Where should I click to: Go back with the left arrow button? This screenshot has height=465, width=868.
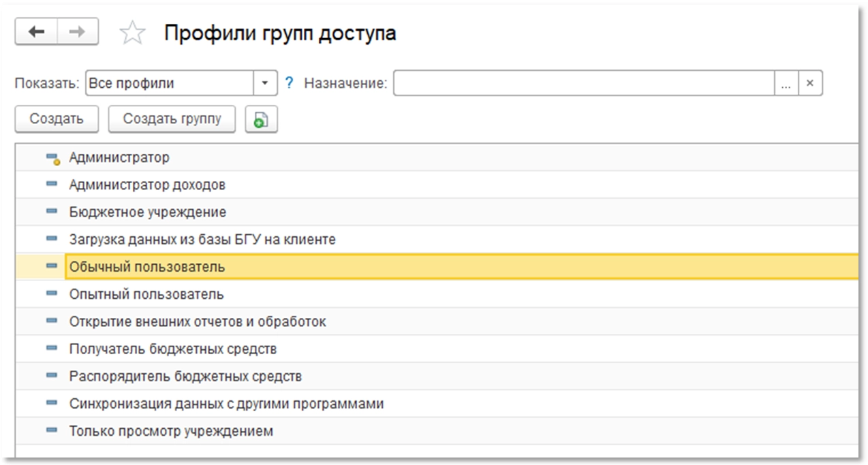pyautogui.click(x=36, y=32)
